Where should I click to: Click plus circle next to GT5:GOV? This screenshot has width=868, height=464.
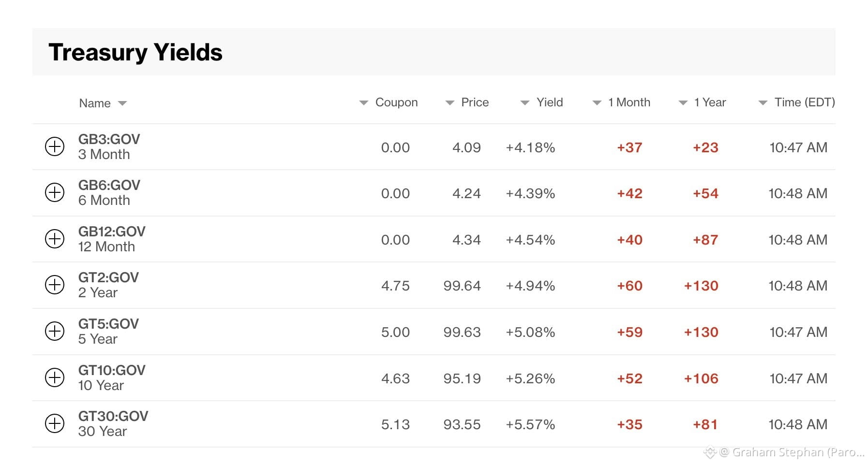(x=55, y=331)
